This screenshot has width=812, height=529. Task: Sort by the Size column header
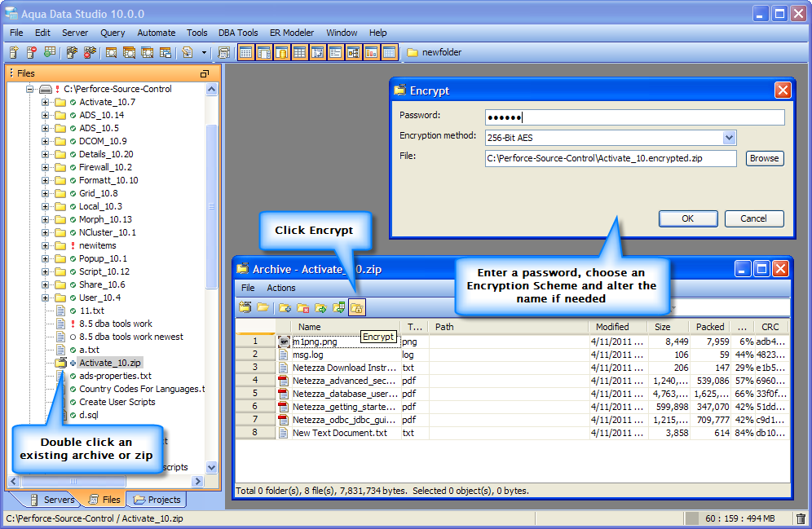point(668,327)
